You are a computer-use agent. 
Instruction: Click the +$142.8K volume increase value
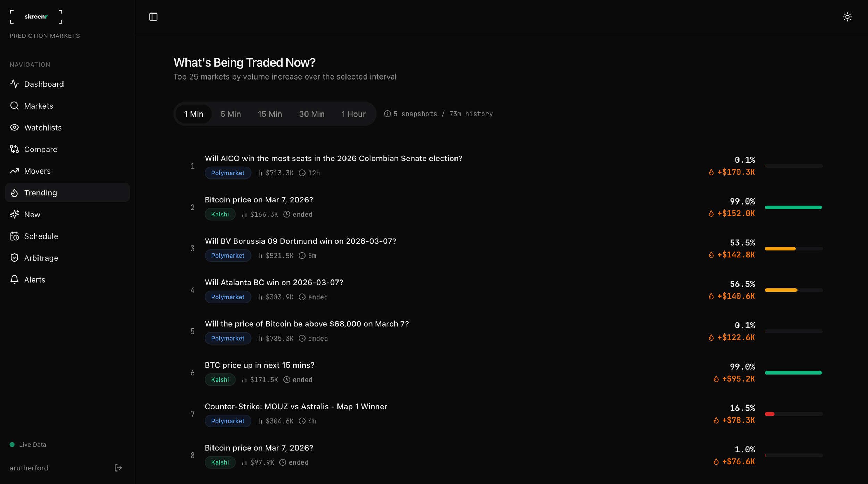pyautogui.click(x=736, y=255)
